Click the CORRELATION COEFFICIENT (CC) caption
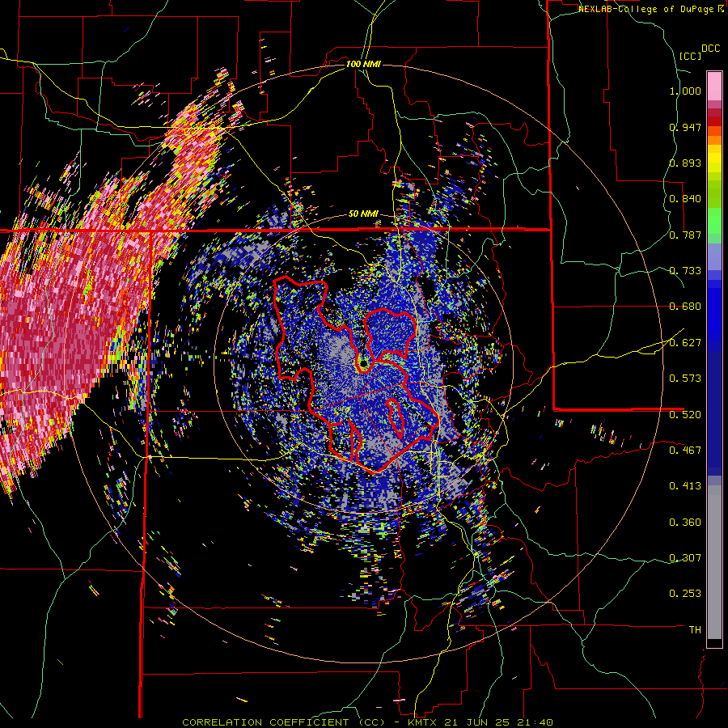 coord(284,722)
